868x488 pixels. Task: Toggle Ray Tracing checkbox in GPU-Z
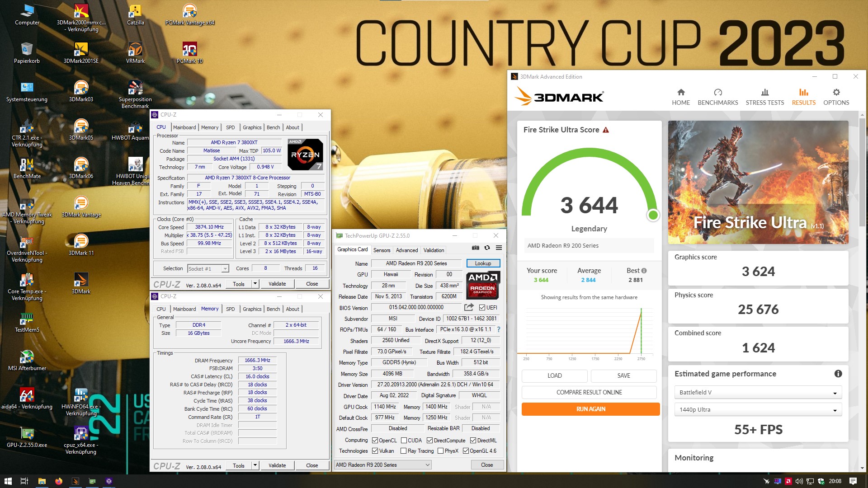click(x=403, y=451)
